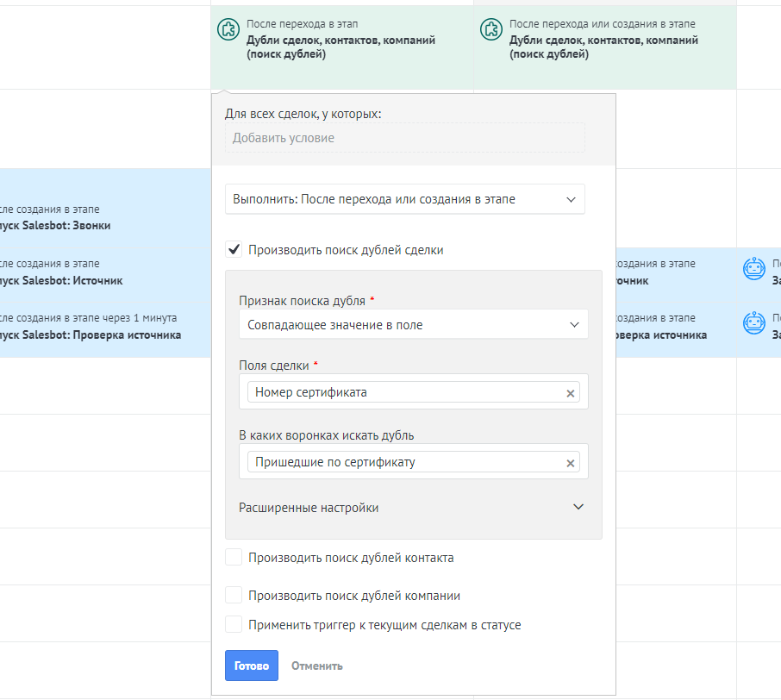Viewport: 781px width, 700px height.
Task: Click lower Salesbot robot icon at right edge
Action: pyautogui.click(x=754, y=322)
